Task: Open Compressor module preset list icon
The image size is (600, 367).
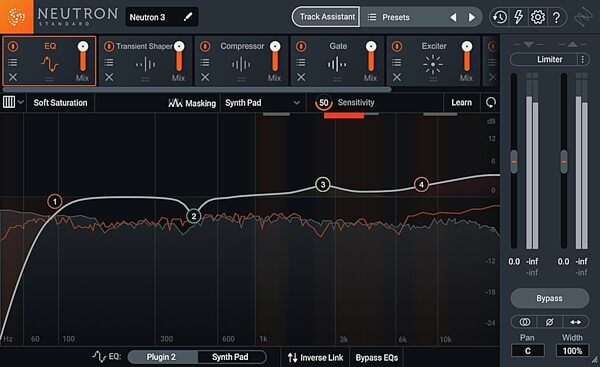Action: coord(205,62)
